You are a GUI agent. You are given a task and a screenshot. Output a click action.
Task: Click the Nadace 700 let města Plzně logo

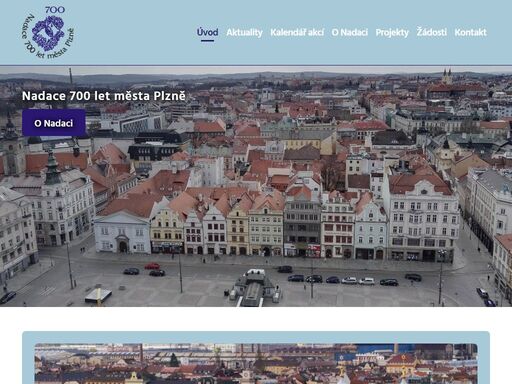tap(49, 32)
